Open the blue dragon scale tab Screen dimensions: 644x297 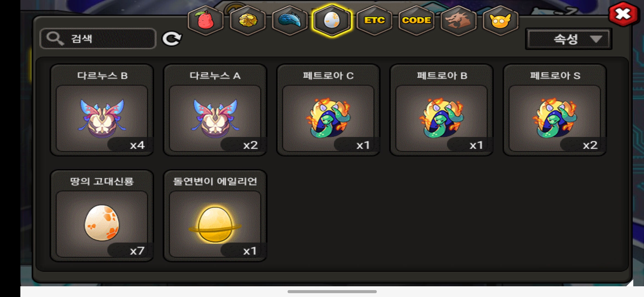click(290, 20)
